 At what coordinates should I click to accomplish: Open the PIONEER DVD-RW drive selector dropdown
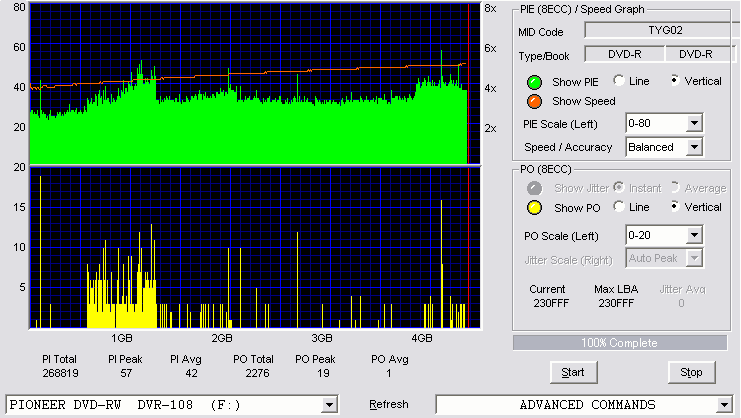coord(329,405)
